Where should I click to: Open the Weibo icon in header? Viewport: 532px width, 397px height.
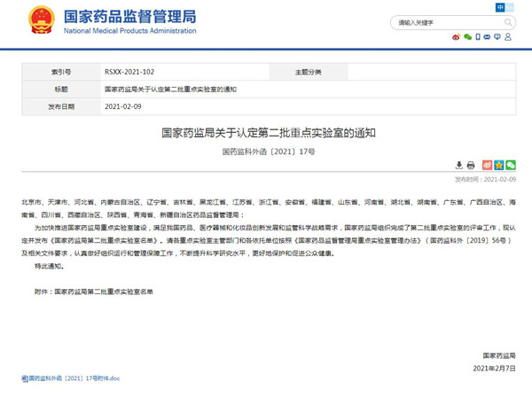[457, 37]
